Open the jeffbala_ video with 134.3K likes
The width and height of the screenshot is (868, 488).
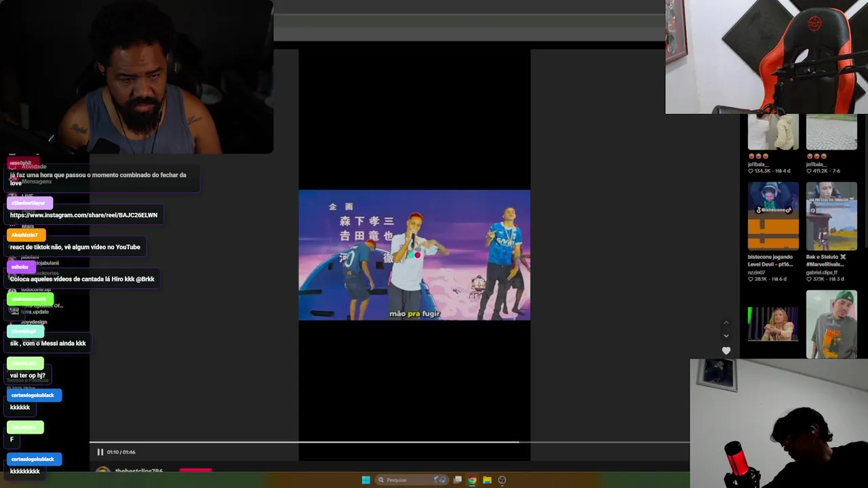(x=773, y=132)
